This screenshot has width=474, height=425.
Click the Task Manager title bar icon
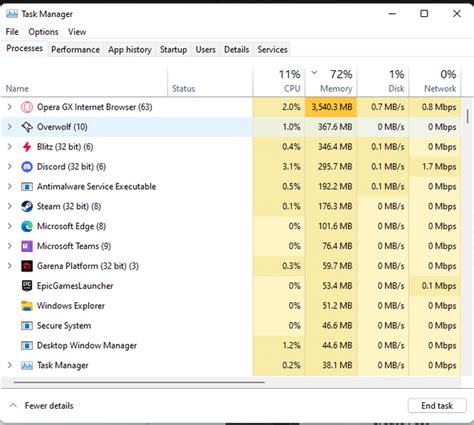click(x=12, y=14)
